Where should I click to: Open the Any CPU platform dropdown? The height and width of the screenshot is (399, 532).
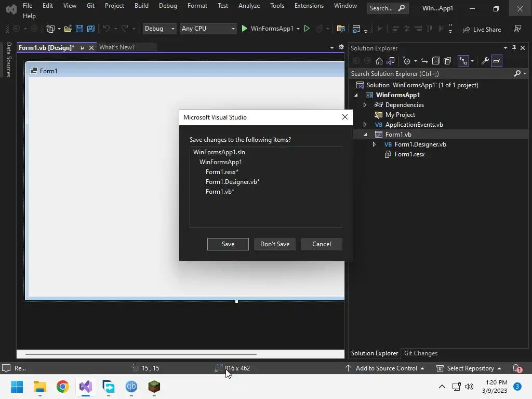click(208, 29)
